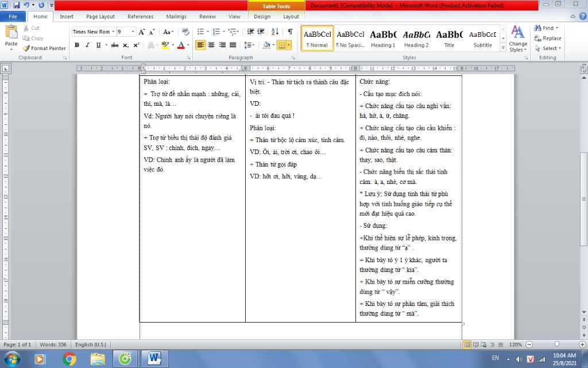Screen dimensions: 588x368
Task: Select Align Text Left
Action: tap(200, 45)
